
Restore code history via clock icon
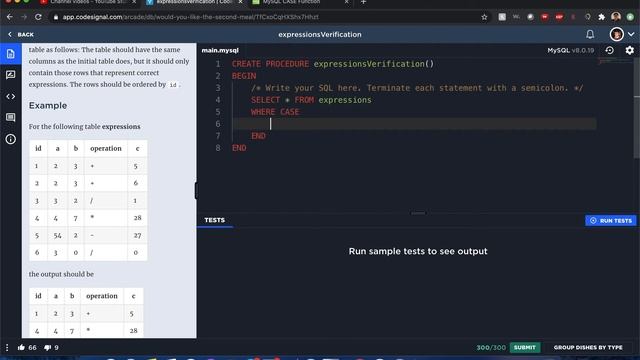(x=610, y=50)
